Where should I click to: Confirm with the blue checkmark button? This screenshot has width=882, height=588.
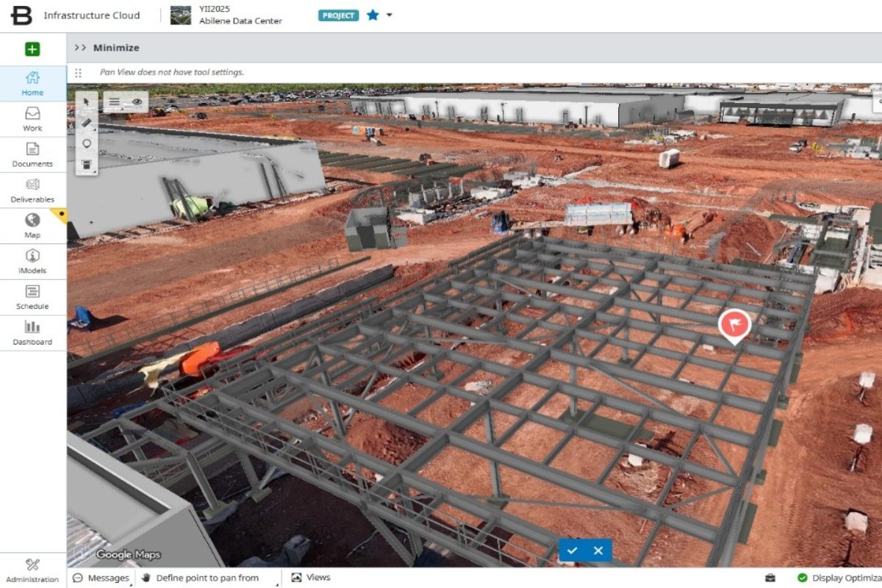click(x=573, y=551)
